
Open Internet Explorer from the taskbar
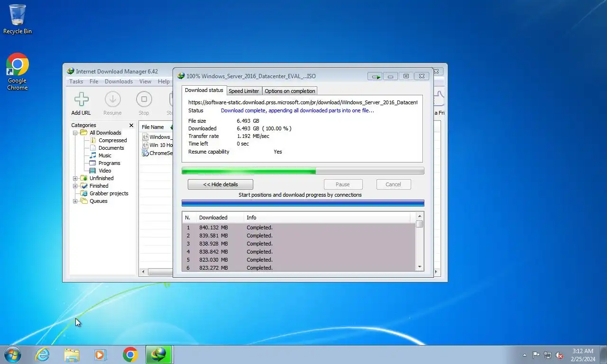[43, 355]
